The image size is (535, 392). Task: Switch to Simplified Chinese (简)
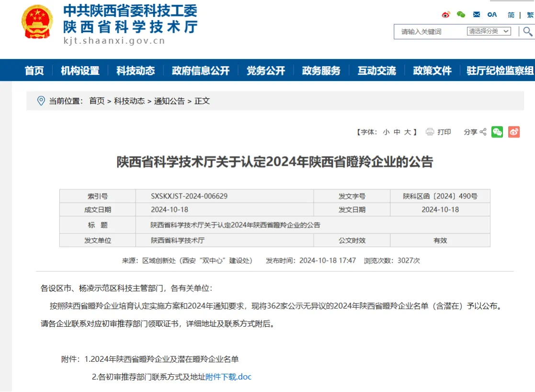[511, 15]
